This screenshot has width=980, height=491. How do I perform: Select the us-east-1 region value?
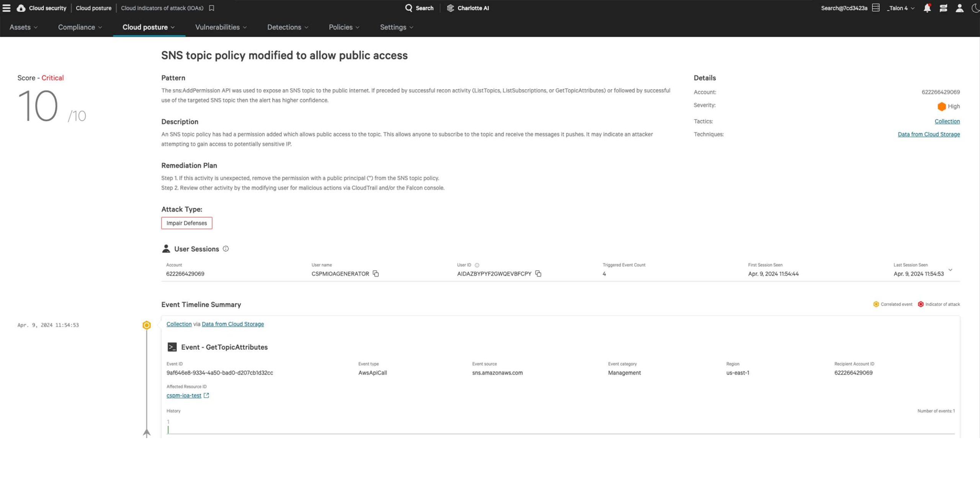point(738,373)
